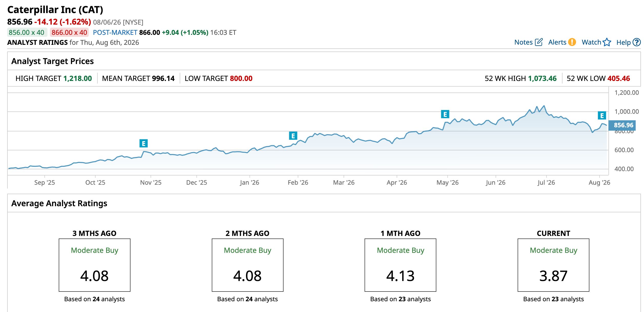This screenshot has height=312, width=644.
Task: Select the earnings marker near Nov '25
Action: (x=144, y=143)
